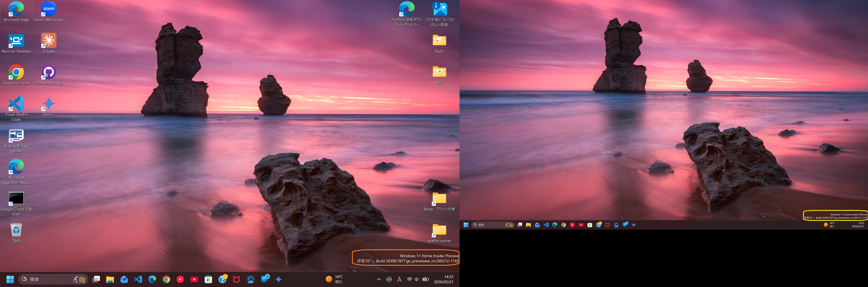Screen dimensions: 868x287
Task: Open McAfee icon in left taskbar
Action: (236, 279)
